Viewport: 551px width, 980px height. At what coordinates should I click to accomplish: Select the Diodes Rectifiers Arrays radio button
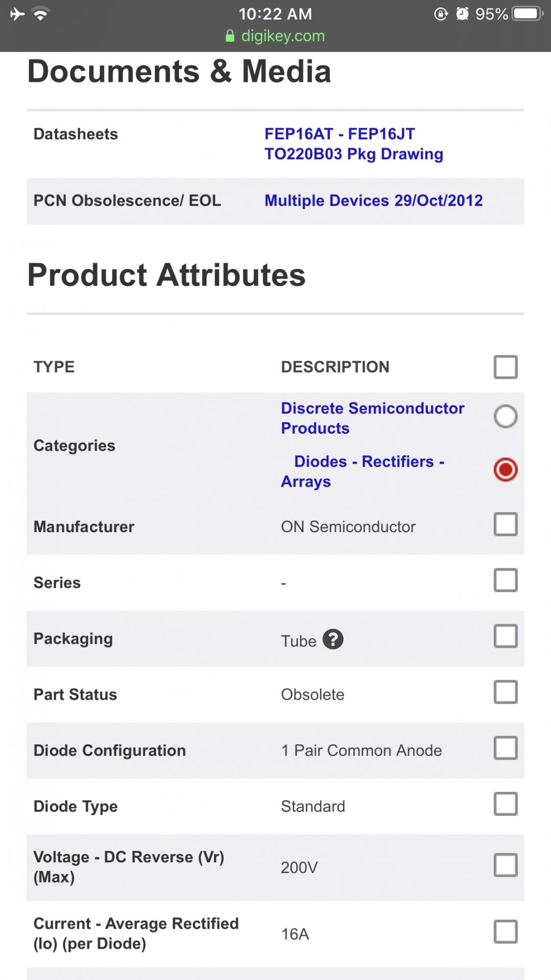pyautogui.click(x=505, y=469)
